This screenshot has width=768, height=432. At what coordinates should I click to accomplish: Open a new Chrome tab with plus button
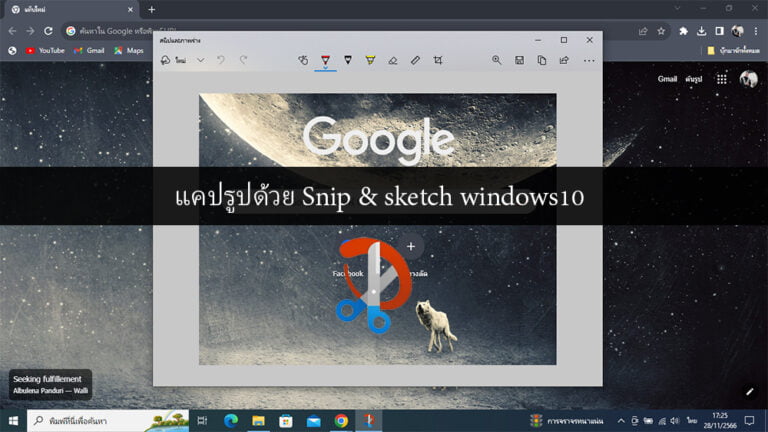coord(151,9)
